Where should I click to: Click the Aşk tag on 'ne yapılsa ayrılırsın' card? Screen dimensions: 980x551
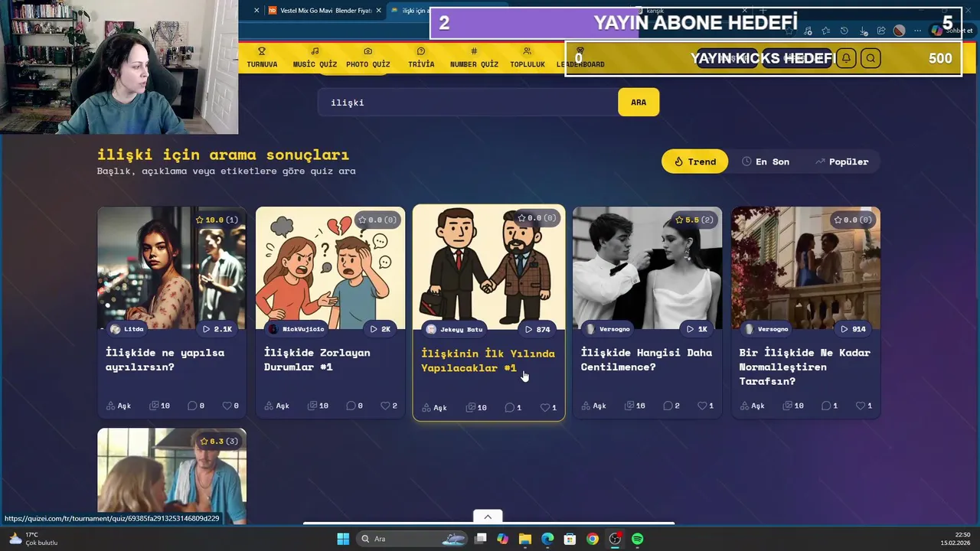pyautogui.click(x=119, y=406)
